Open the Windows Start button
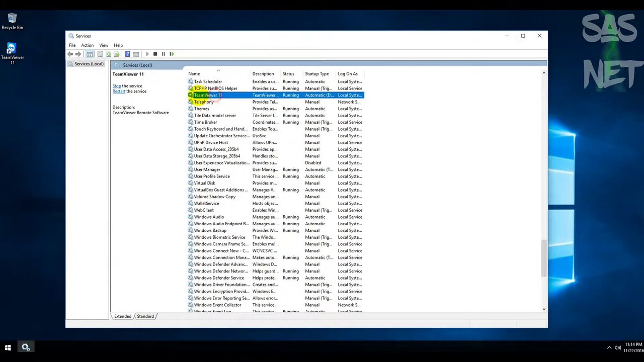Viewport: 644px width, 362px height. tap(8, 347)
